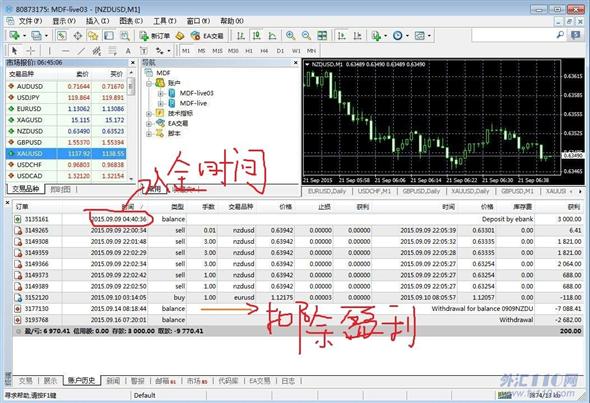Viewport: 590px width, 403px height.
Task: Open MetaEditor with the yellow book icon
Action: [180, 36]
